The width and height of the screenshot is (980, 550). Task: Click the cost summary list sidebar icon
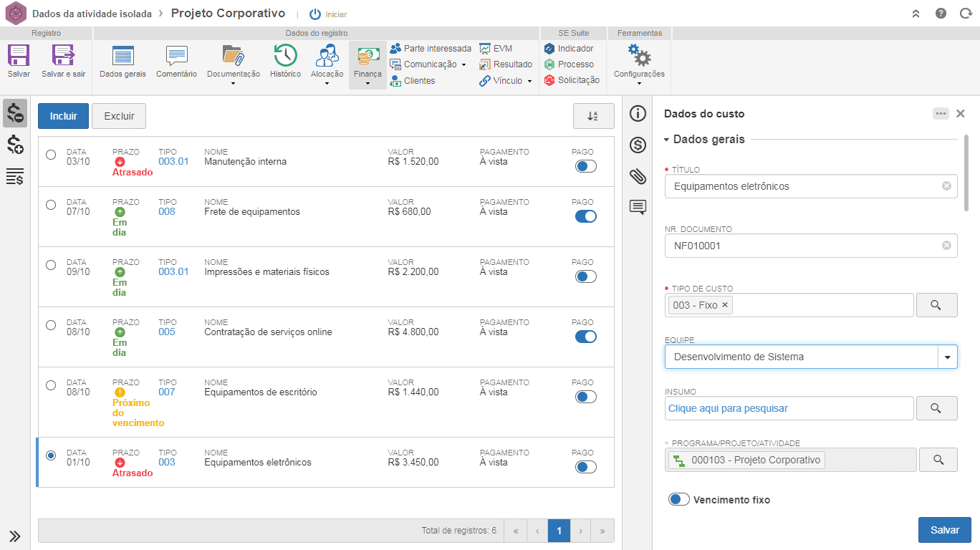point(15,176)
